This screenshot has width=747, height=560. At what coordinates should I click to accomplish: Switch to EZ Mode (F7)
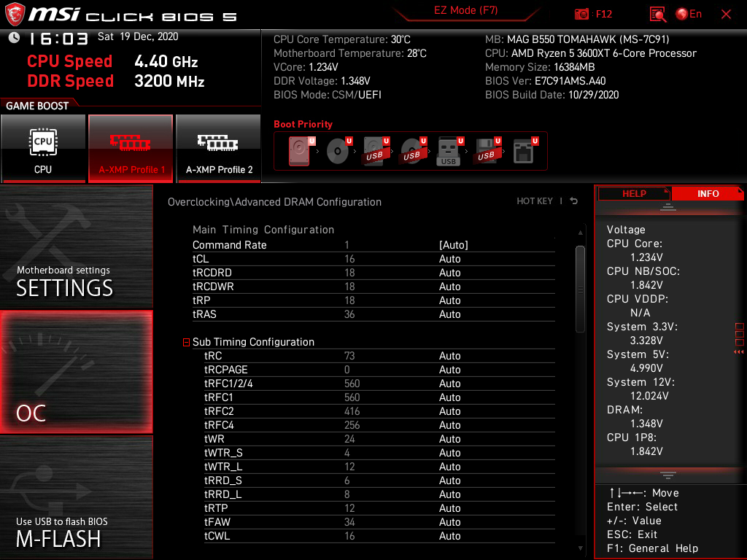tap(465, 11)
